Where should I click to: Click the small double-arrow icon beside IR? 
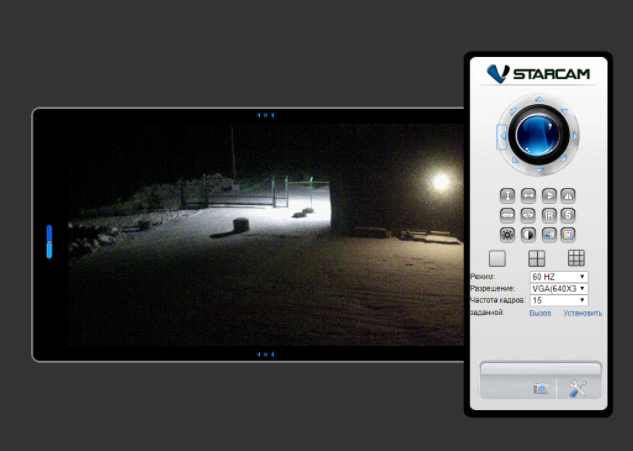coord(528,216)
